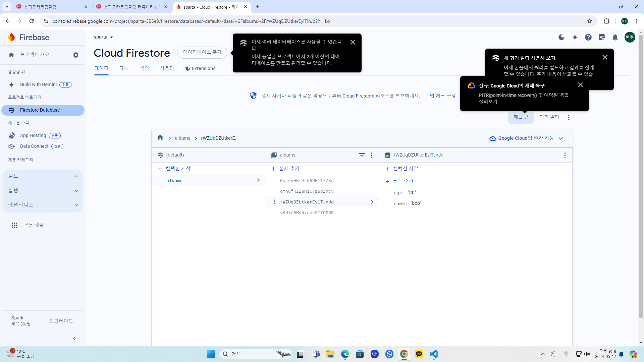This screenshot has height=362, width=644.
Task: Open the sparta project dropdown
Action: (x=104, y=37)
